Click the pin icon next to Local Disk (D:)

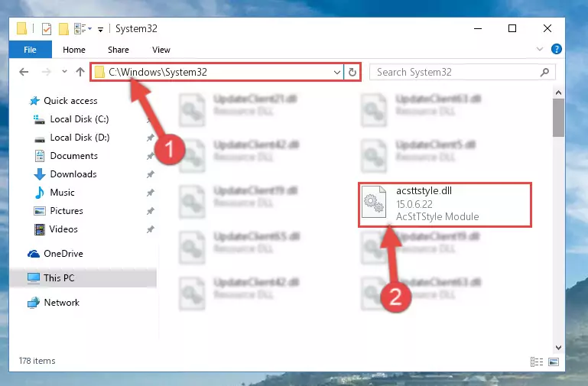[151, 138]
